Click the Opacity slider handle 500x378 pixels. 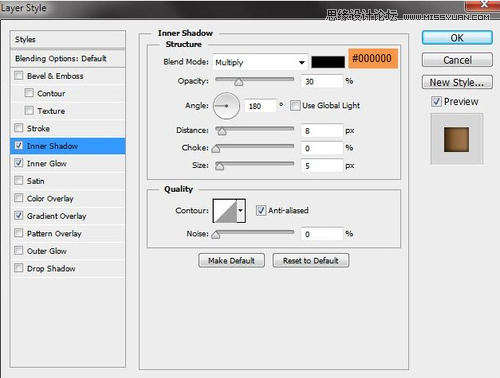point(239,82)
